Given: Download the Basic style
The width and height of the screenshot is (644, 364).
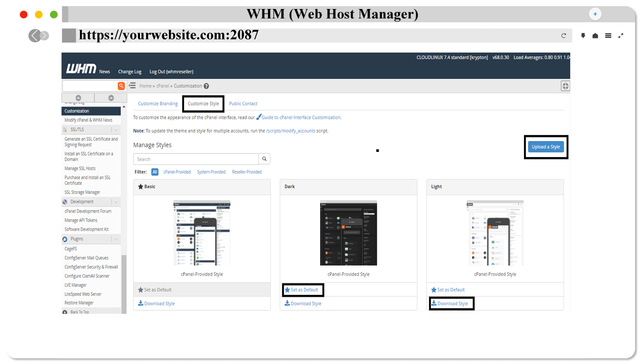Looking at the screenshot, I should point(157,303).
